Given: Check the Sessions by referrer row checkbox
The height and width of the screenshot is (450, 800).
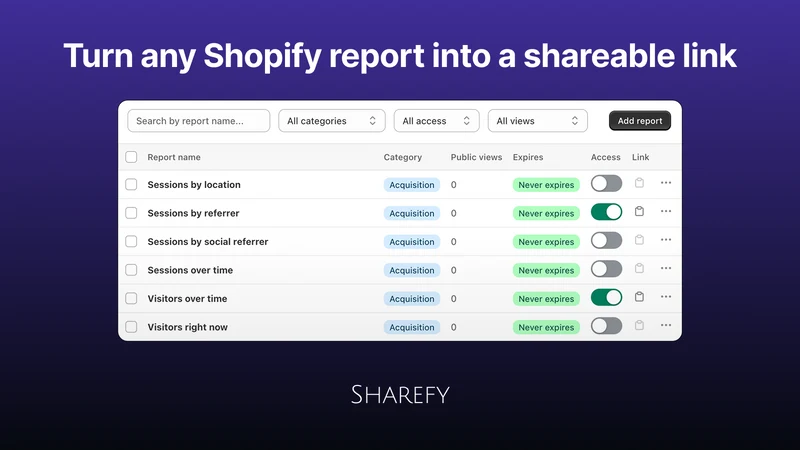Looking at the screenshot, I should point(131,213).
